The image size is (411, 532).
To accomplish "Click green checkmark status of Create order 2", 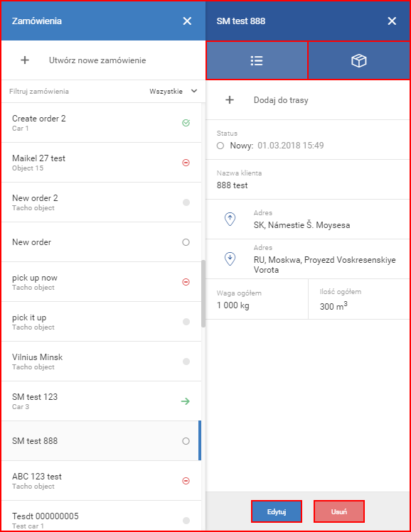I will [186, 123].
